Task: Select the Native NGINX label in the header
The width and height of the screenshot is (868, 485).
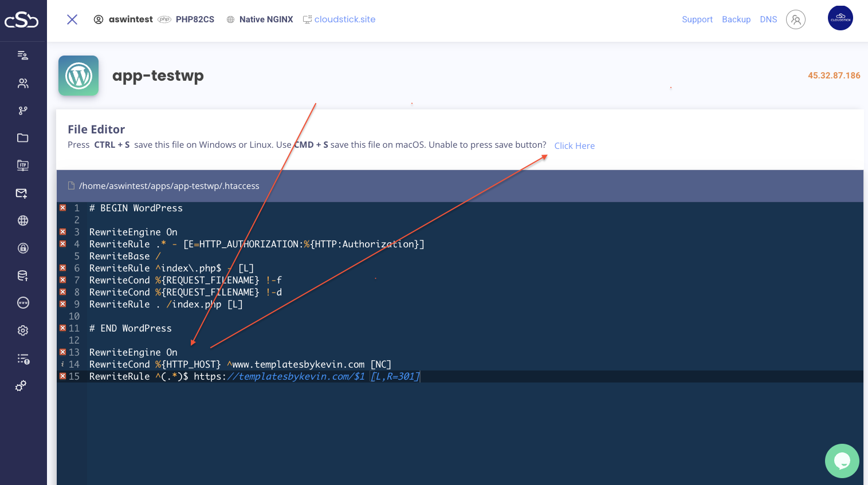Action: pyautogui.click(x=266, y=19)
